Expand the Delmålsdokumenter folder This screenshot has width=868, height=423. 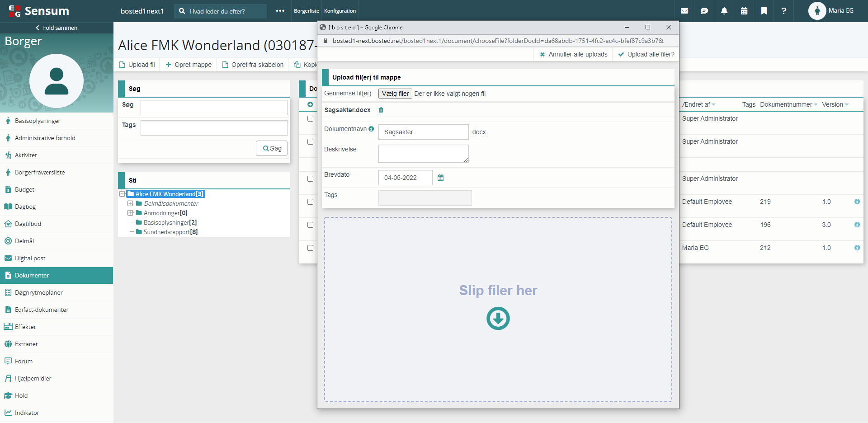(130, 203)
